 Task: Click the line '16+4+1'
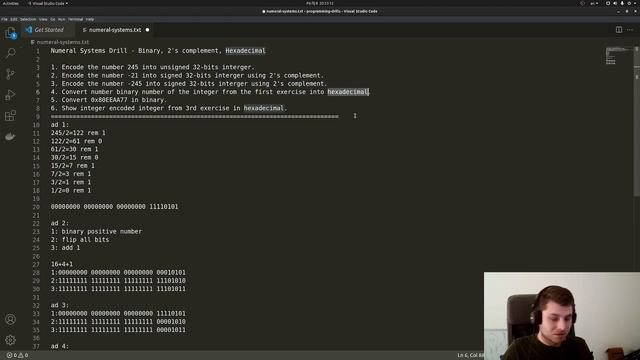click(x=62, y=264)
